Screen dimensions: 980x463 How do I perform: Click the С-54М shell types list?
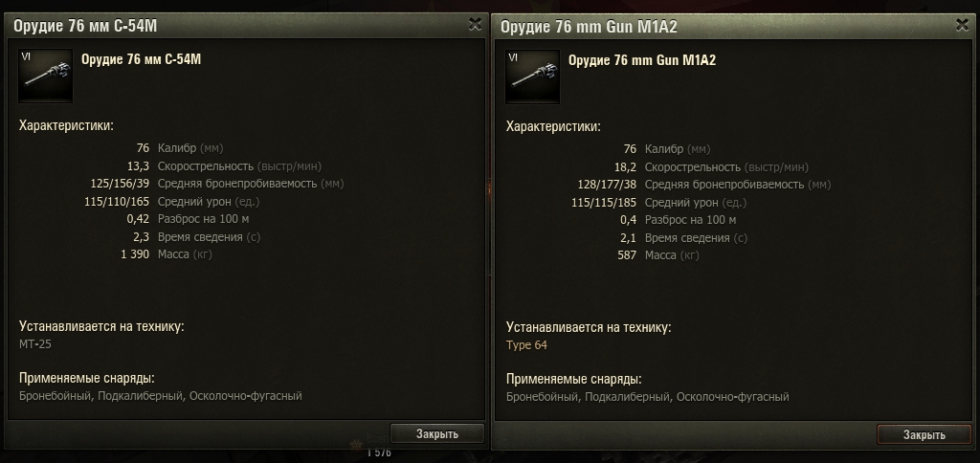pyautogui.click(x=161, y=396)
